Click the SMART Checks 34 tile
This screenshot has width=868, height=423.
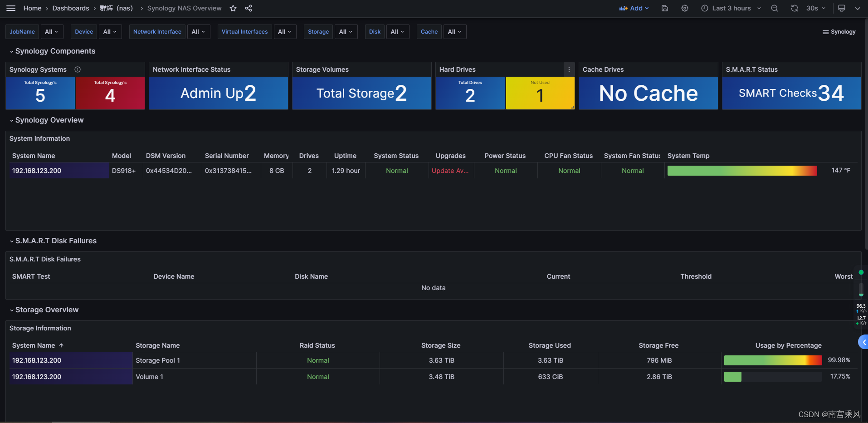pos(792,93)
